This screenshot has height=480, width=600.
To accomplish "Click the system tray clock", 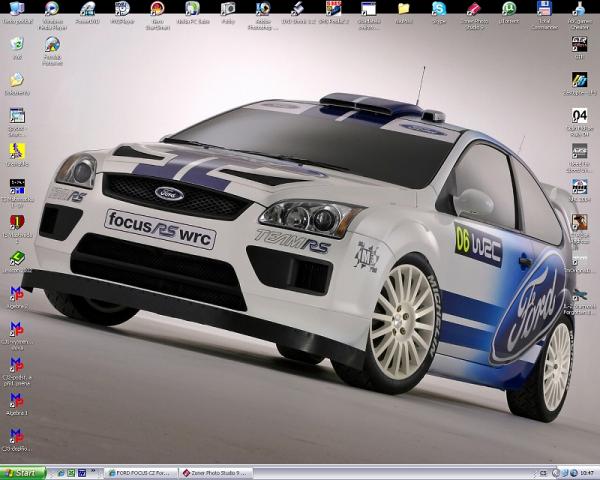I will coord(586,472).
